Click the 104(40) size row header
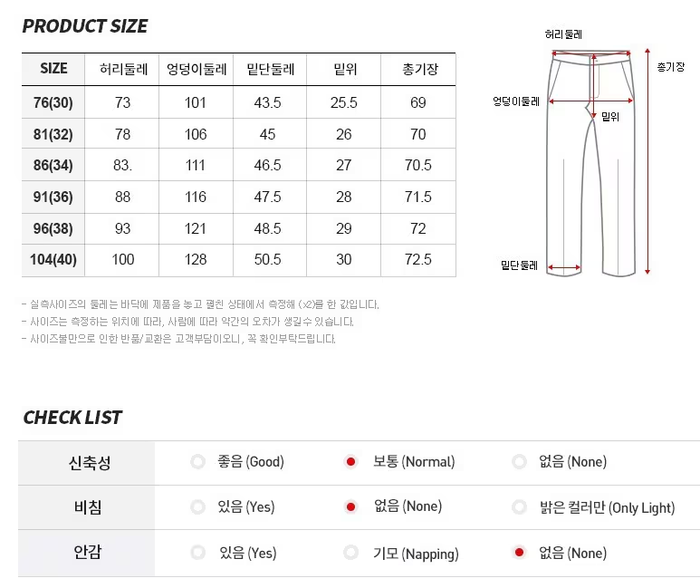The height and width of the screenshot is (588, 700). [53, 260]
